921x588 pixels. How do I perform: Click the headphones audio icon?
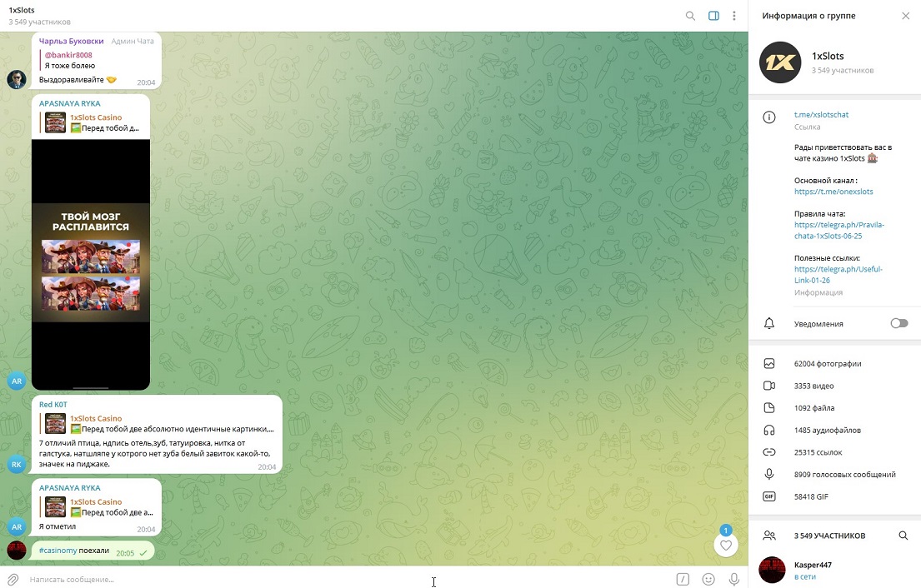[768, 430]
